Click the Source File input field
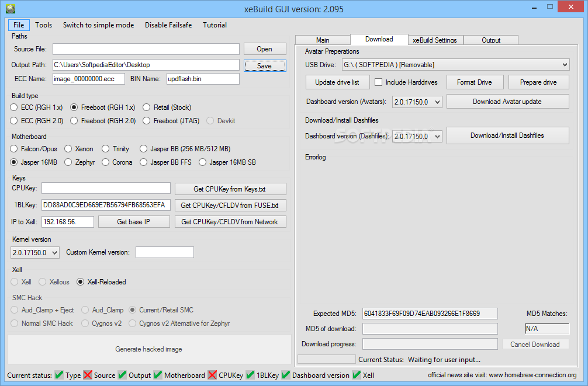Screen dimensions: 588x386 (146, 49)
